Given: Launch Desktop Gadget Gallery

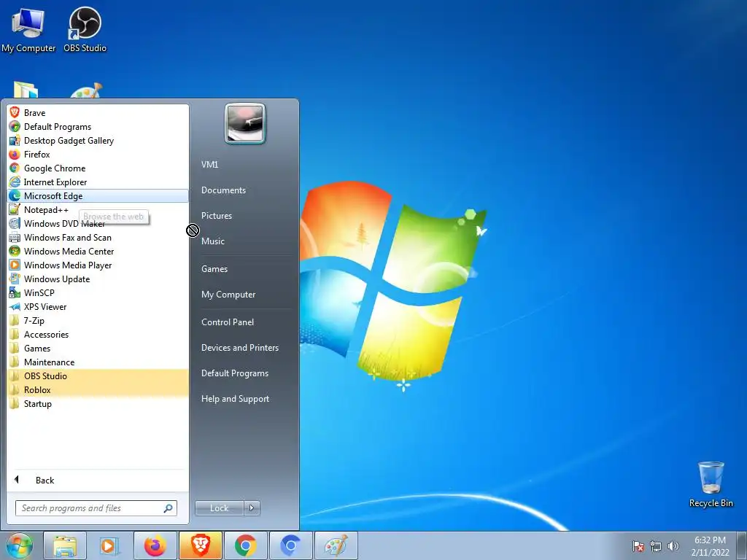Looking at the screenshot, I should click(98, 141).
